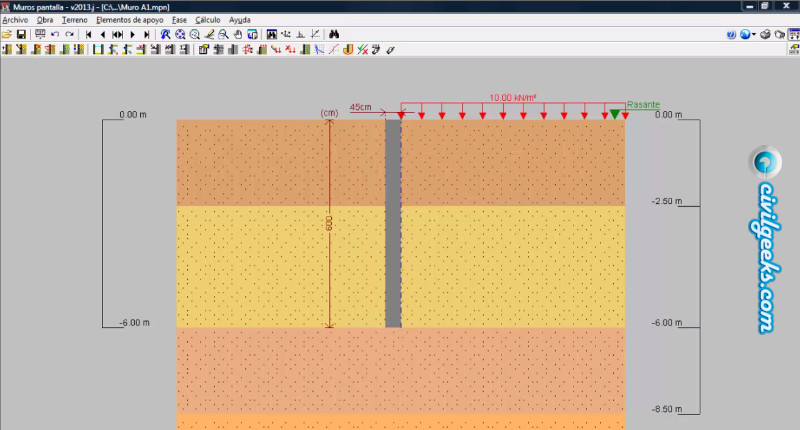The width and height of the screenshot is (800, 430).
Task: Undo the last action
Action: (x=55, y=34)
